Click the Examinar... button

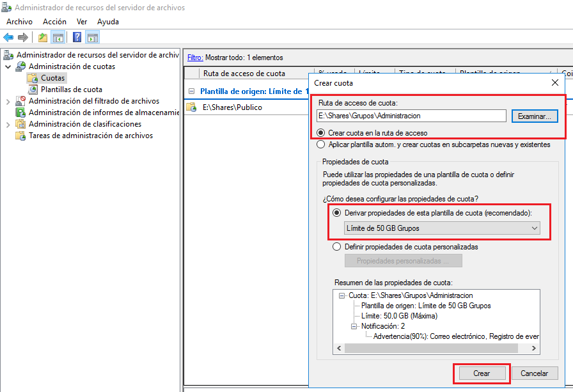535,116
